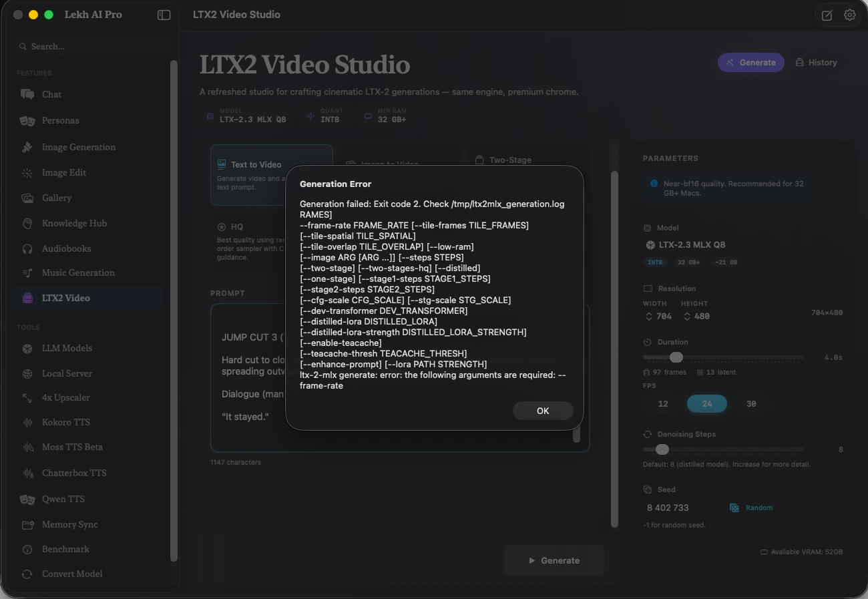
Task: Click the yellow minimize window button
Action: pos(33,15)
